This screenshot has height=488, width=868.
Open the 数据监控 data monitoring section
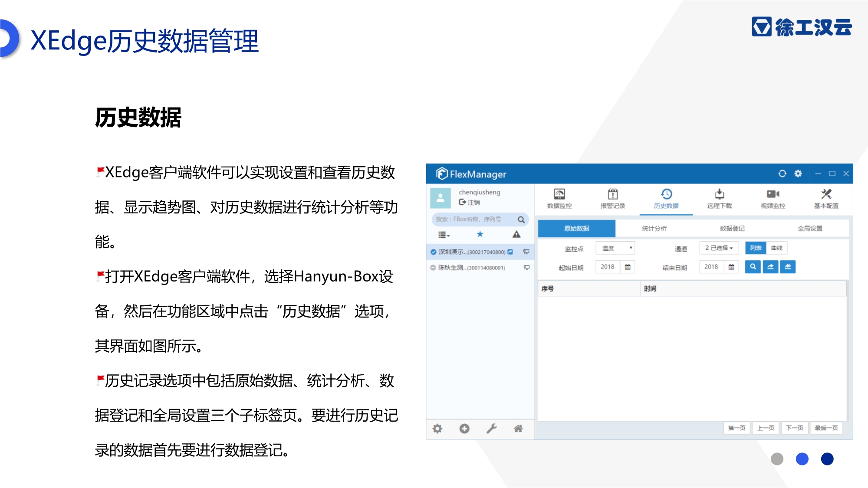coord(559,199)
